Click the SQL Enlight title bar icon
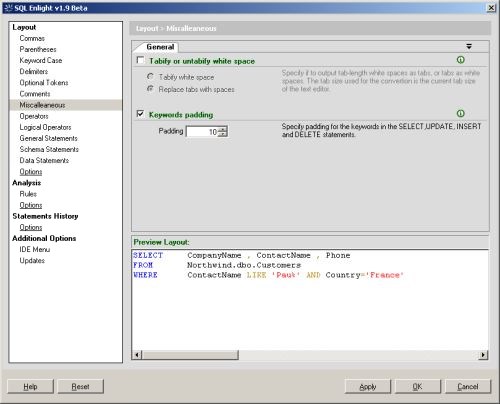This screenshot has width=500, height=404. (8, 8)
